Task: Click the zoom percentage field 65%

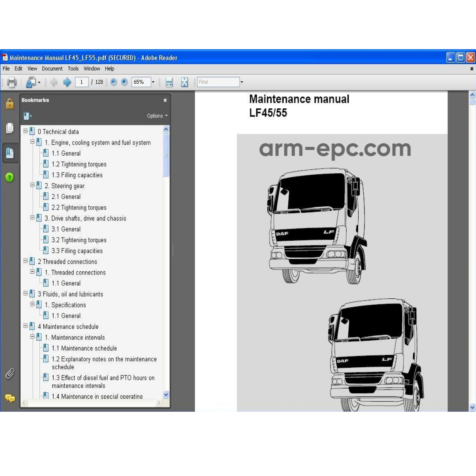Action: coord(141,82)
